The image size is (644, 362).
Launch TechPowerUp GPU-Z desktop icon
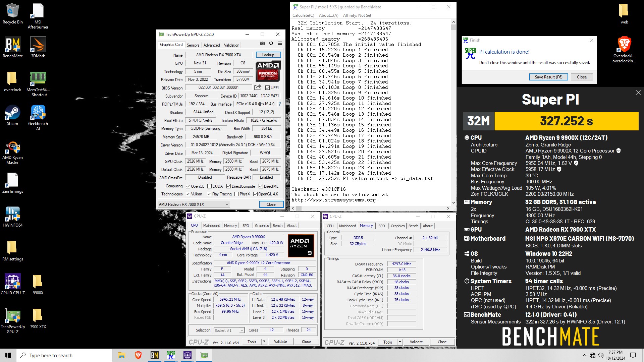click(12, 321)
